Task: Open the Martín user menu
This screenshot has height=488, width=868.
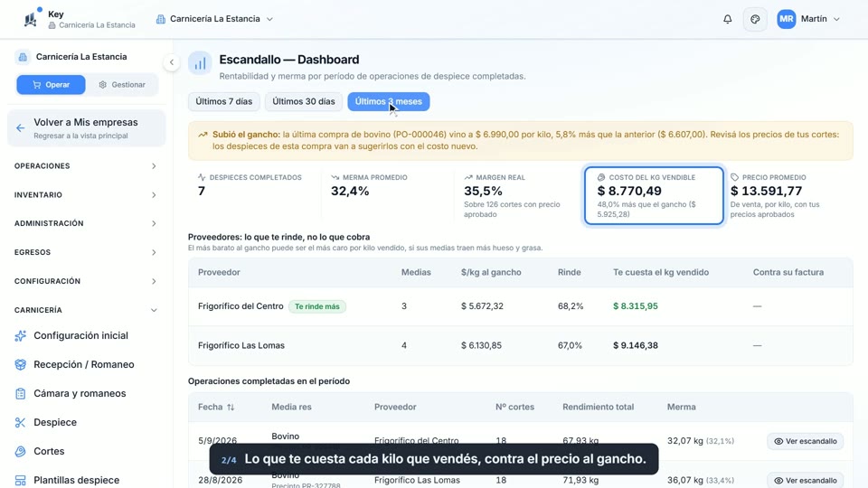Action: point(808,19)
